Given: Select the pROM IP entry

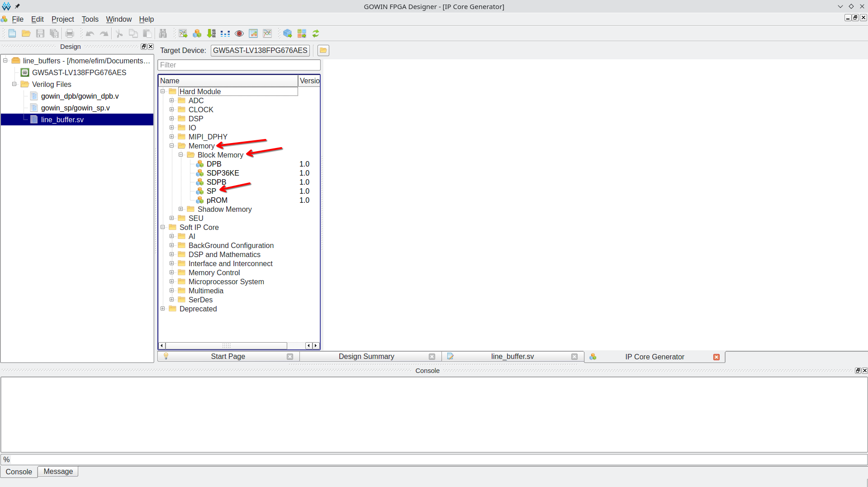Looking at the screenshot, I should (217, 200).
